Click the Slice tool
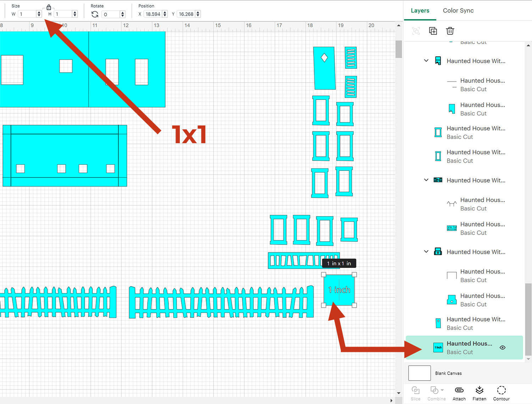 pyautogui.click(x=416, y=393)
